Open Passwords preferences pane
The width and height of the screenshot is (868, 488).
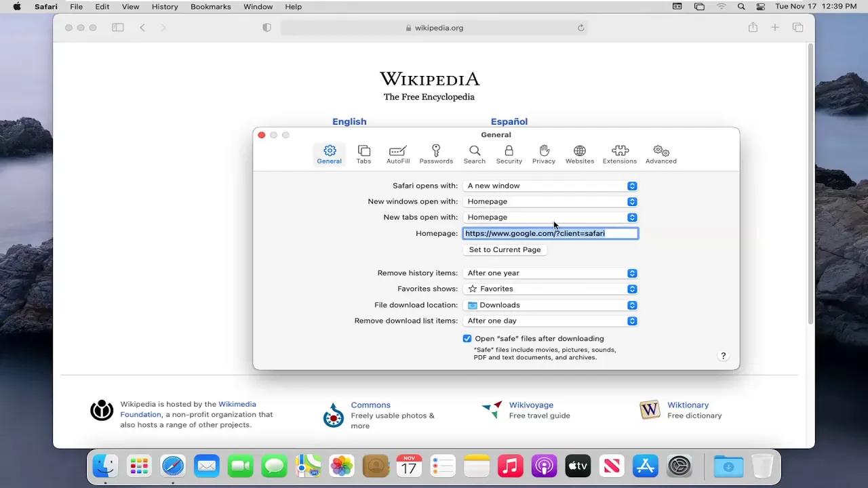436,155
